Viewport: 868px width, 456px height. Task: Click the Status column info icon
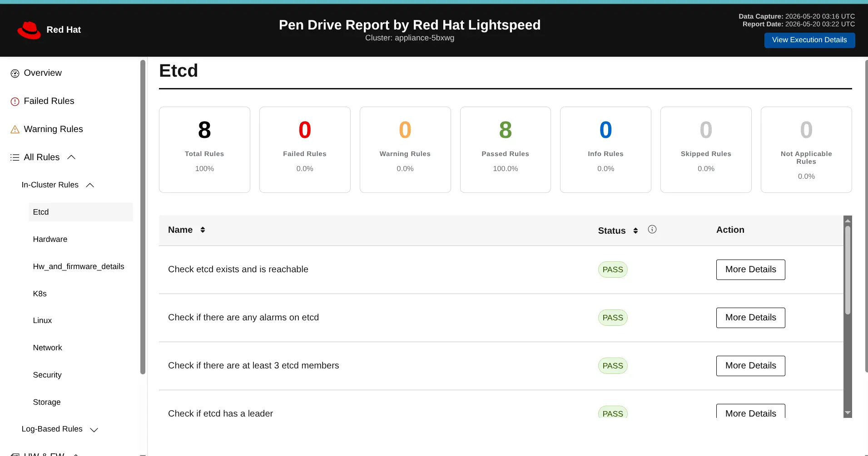click(652, 230)
